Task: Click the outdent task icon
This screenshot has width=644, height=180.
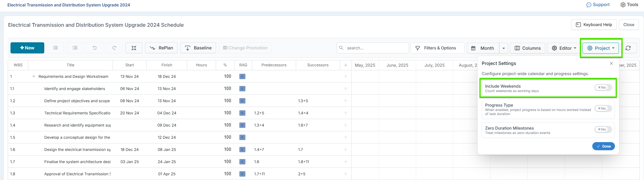Action: [x=55, y=48]
